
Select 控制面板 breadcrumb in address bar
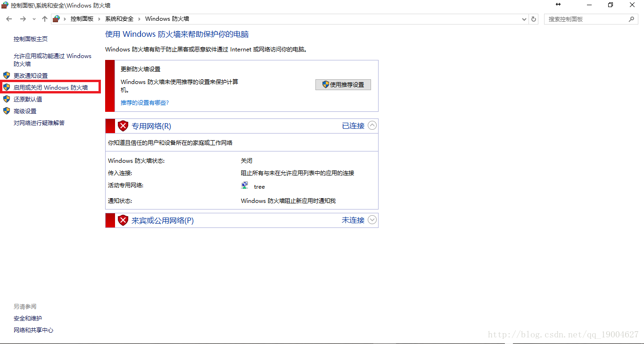coord(82,19)
